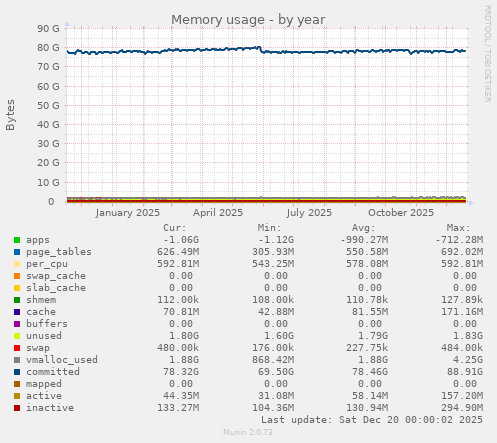The height and width of the screenshot is (443, 497).
Task: Click the unused average value '1.79G'
Action: coord(373,336)
